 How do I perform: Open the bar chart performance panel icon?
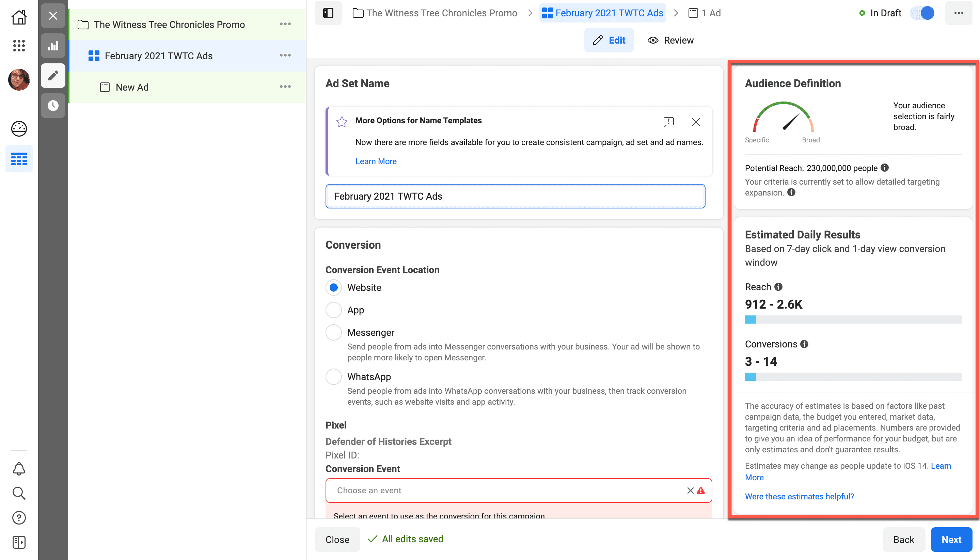[53, 46]
